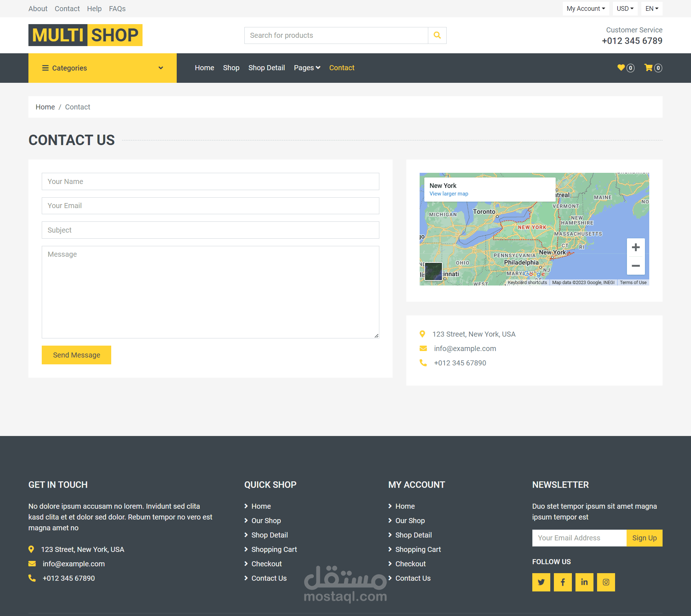
Task: Focus the Your Name input field
Action: (210, 181)
